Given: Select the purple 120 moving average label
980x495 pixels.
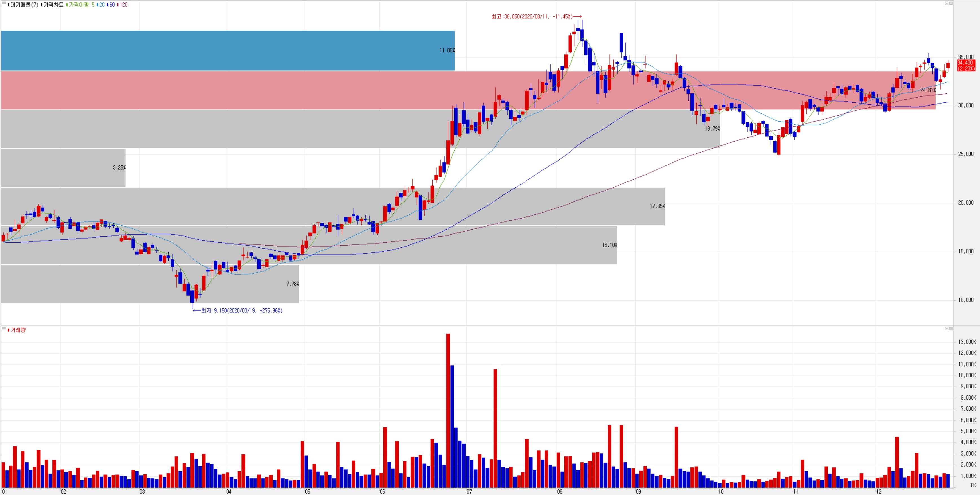Looking at the screenshot, I should coord(123,5).
